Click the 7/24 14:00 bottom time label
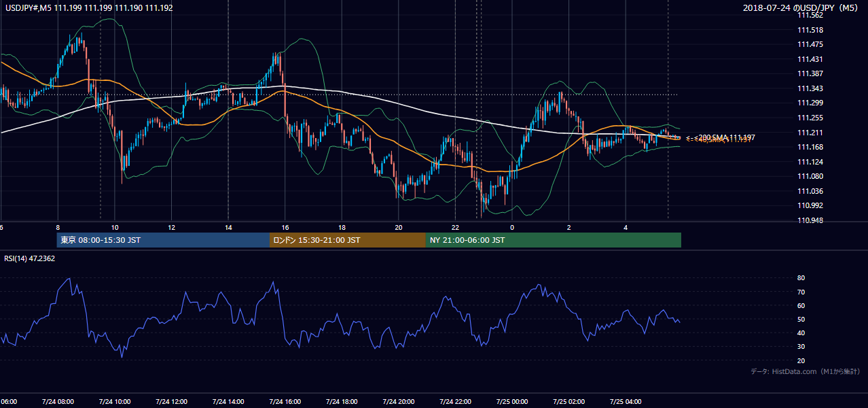 [228, 402]
